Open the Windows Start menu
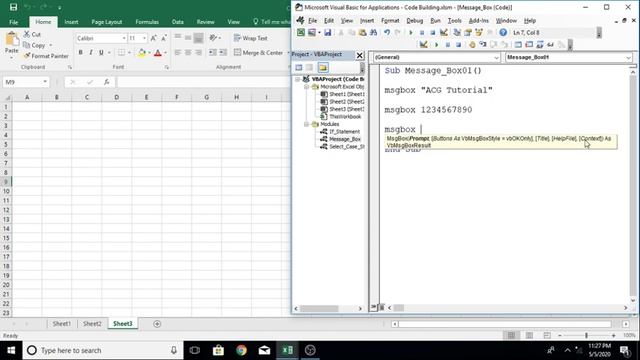Image resolution: width=640 pixels, height=360 pixels. click(11, 350)
